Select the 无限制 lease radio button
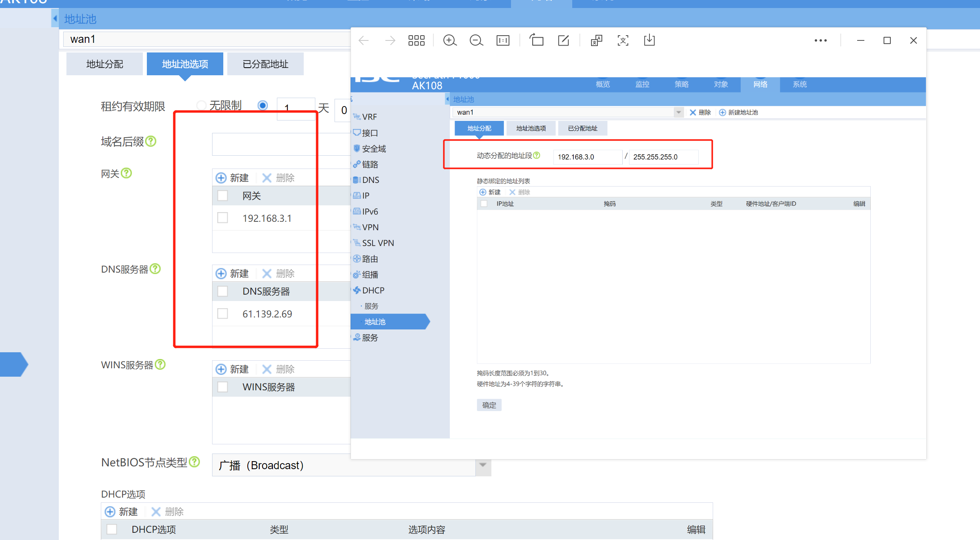Image resolution: width=980 pixels, height=540 pixels. 201,105
